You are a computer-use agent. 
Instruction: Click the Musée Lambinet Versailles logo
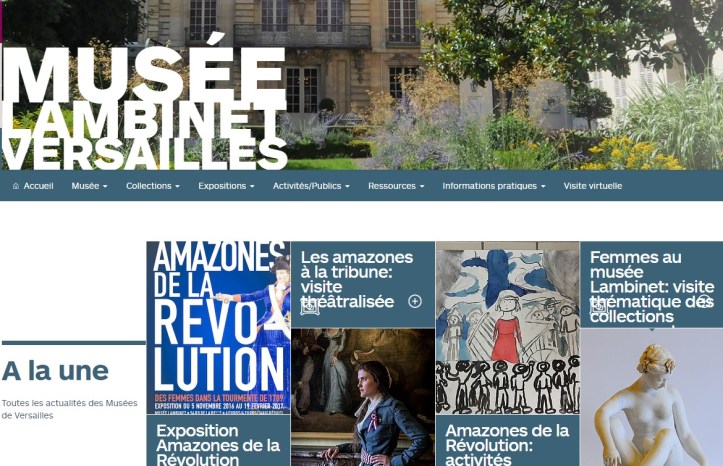pyautogui.click(x=144, y=102)
